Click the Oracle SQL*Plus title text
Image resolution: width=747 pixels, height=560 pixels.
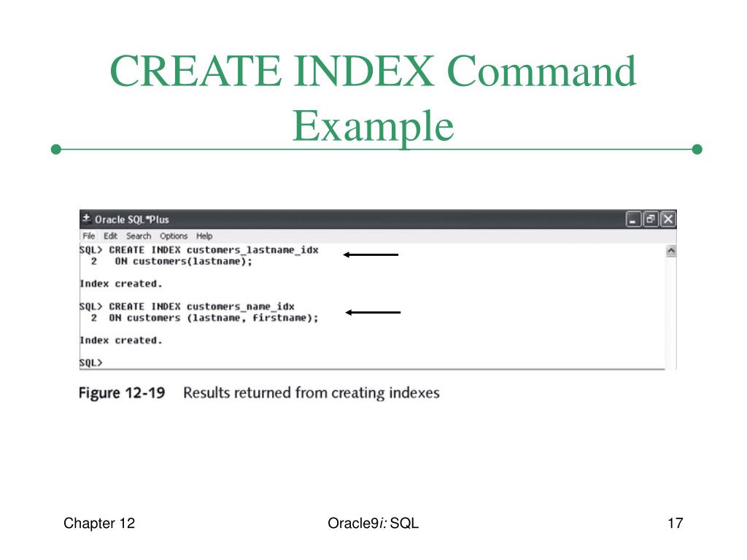pos(132,219)
